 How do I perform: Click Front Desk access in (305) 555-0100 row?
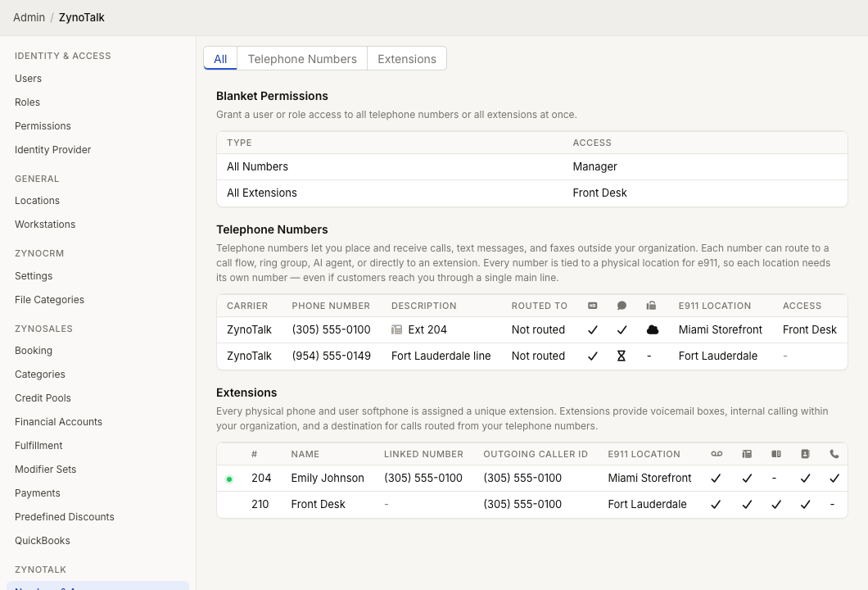pos(809,330)
